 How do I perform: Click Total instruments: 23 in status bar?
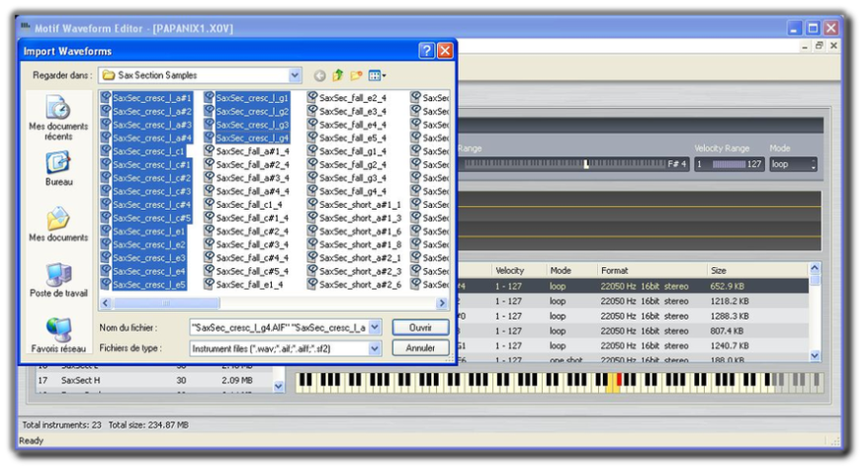pos(61,425)
